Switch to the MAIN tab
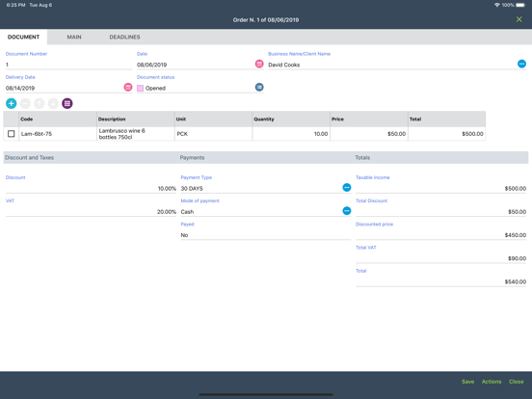The width and height of the screenshot is (532, 399). click(x=74, y=37)
